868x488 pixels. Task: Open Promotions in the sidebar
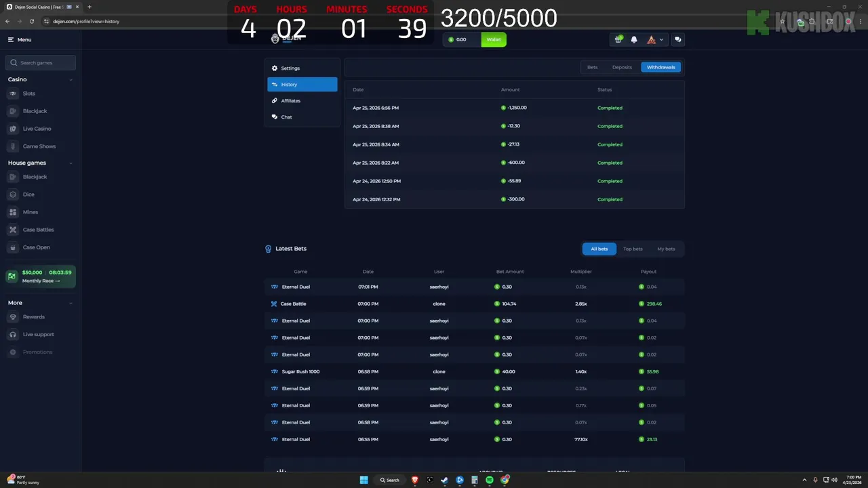tap(37, 352)
